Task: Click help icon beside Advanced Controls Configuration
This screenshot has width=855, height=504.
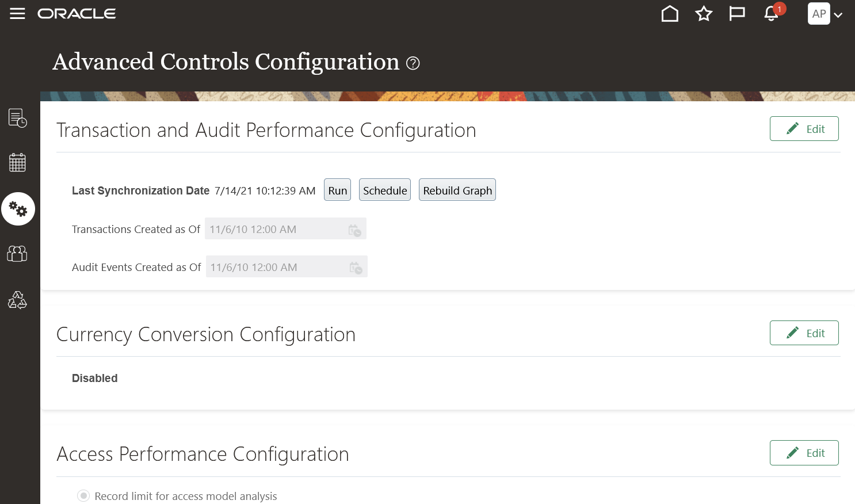Action: tap(413, 63)
